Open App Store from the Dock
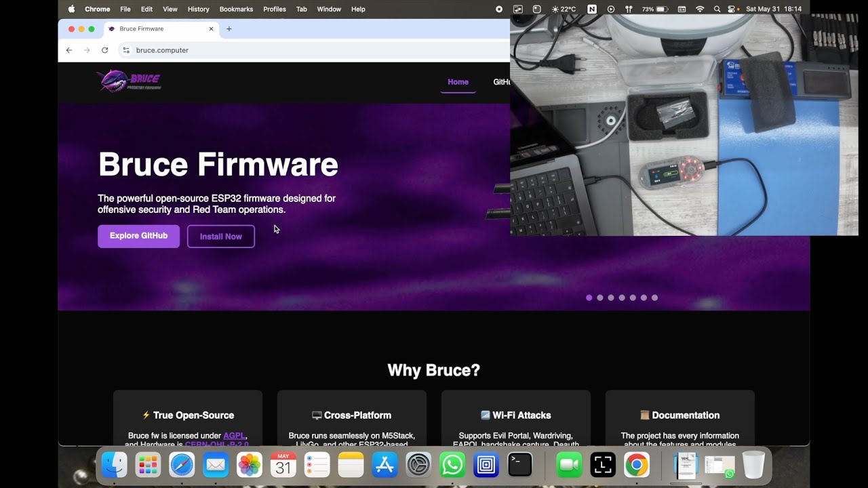 [x=384, y=465]
